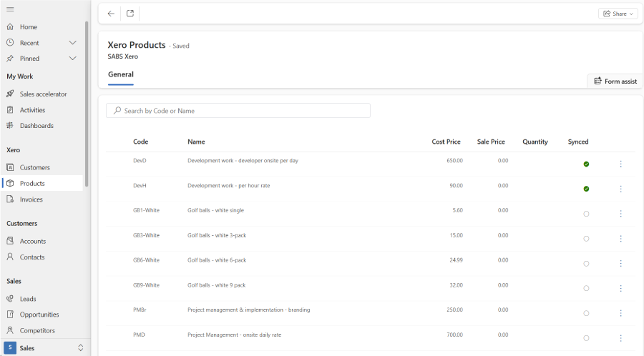
Task: Click the Contacts person icon
Action: [10, 257]
